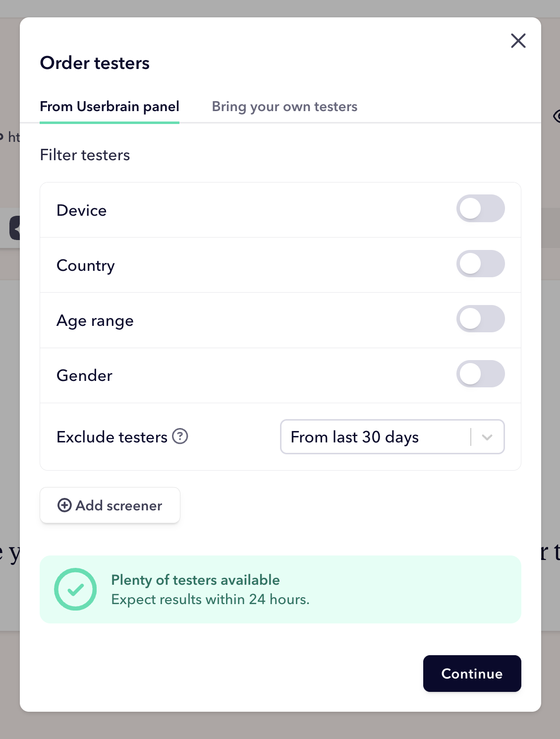Click the 'Order testers' dialog title

click(95, 63)
